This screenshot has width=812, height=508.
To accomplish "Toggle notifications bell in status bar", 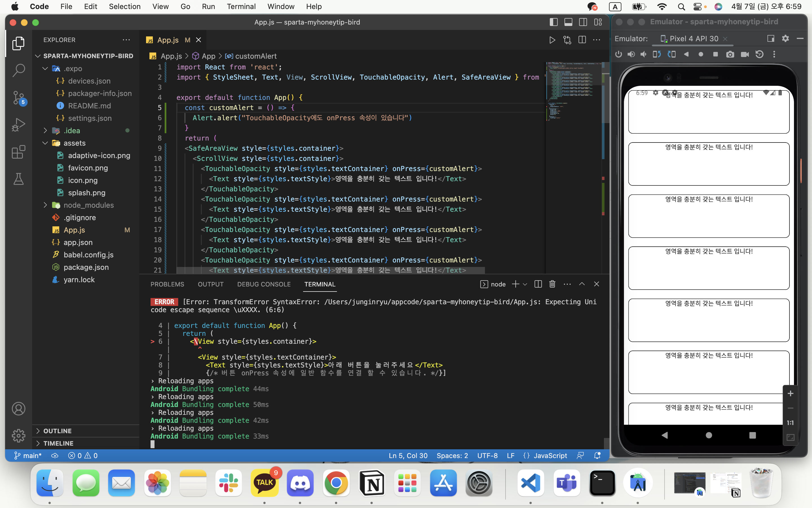I will [x=597, y=456].
